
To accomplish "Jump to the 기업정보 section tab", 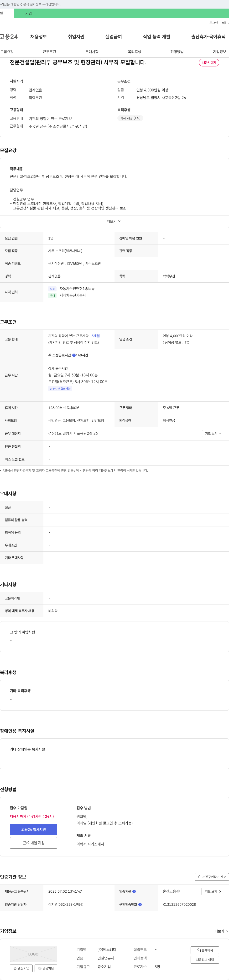I will [x=219, y=52].
